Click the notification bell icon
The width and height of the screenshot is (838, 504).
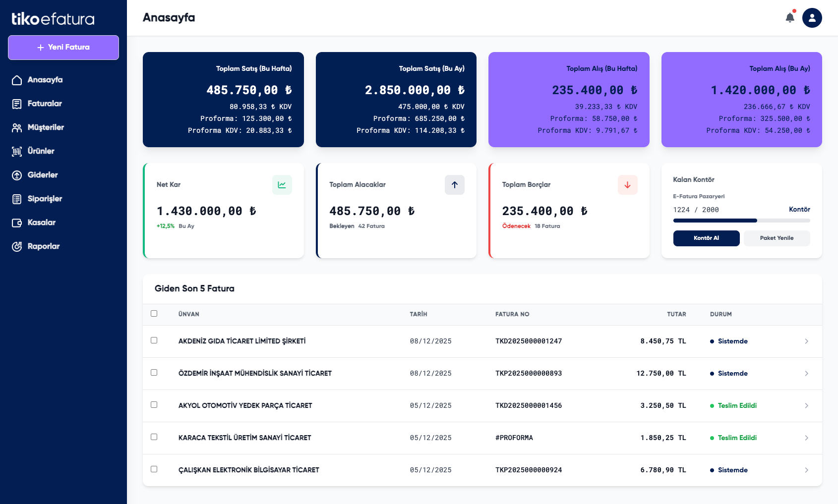(x=790, y=18)
